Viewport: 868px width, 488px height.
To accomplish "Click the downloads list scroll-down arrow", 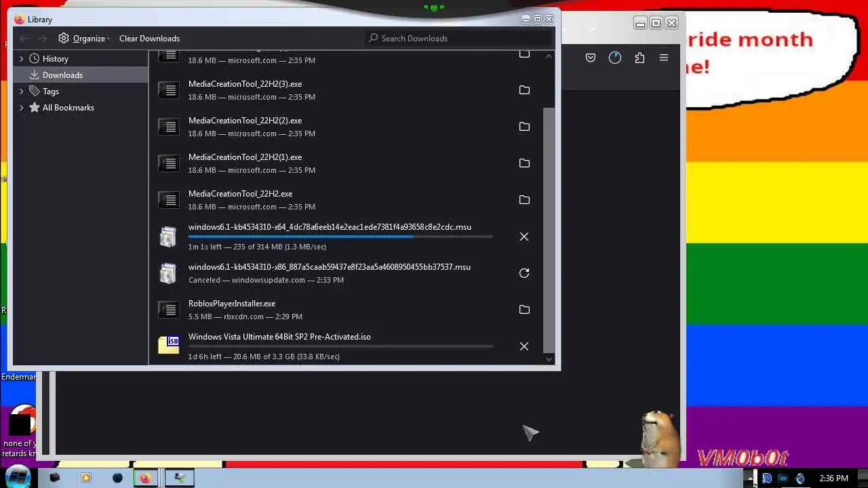I will [549, 359].
